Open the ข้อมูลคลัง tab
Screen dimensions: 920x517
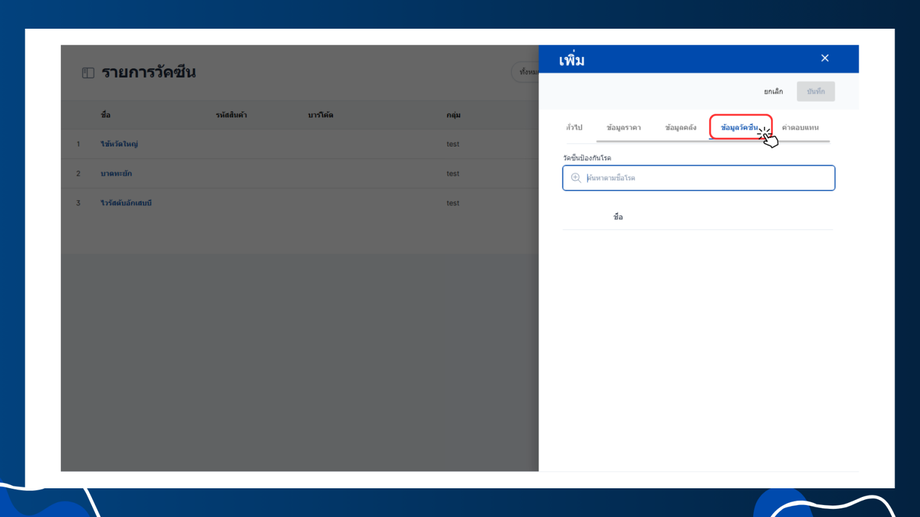click(681, 127)
